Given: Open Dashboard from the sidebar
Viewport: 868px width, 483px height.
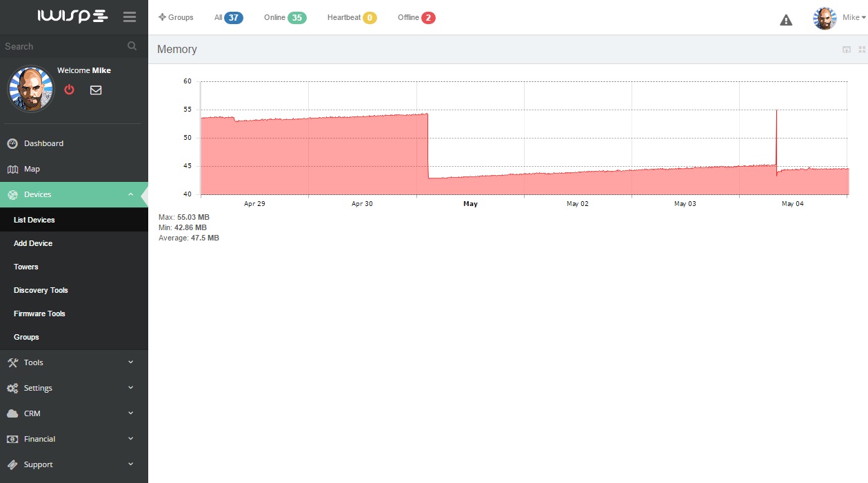Looking at the screenshot, I should click(43, 143).
